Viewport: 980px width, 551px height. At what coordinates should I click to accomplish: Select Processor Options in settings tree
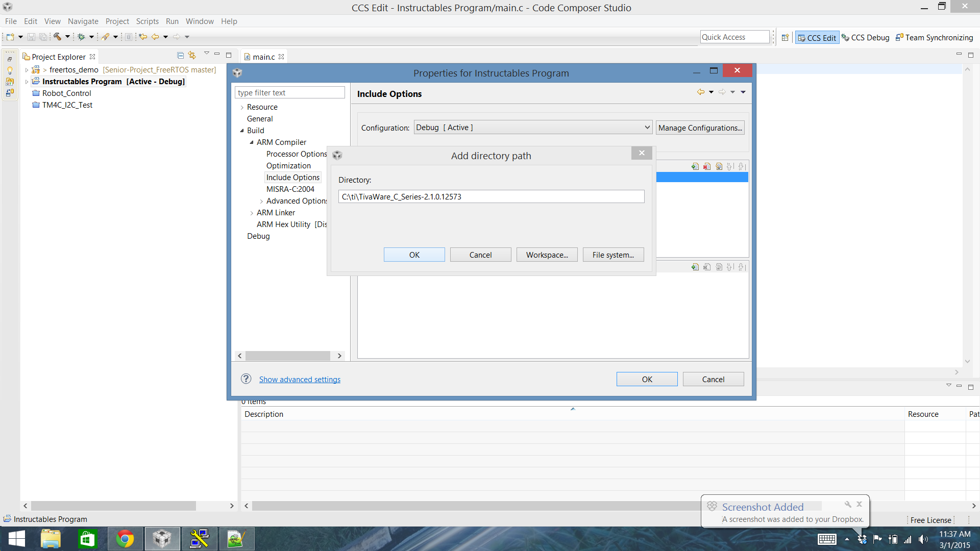click(x=296, y=154)
